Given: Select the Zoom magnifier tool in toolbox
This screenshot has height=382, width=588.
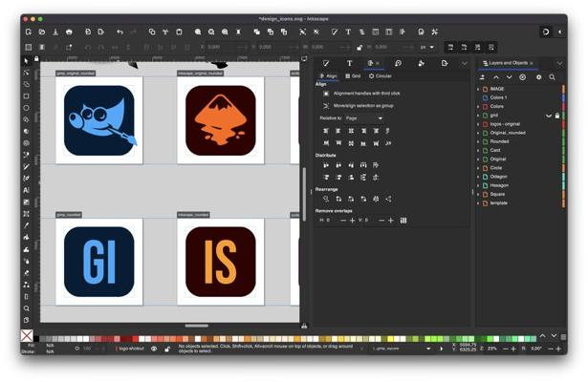Looking at the screenshot, I should [26, 308].
